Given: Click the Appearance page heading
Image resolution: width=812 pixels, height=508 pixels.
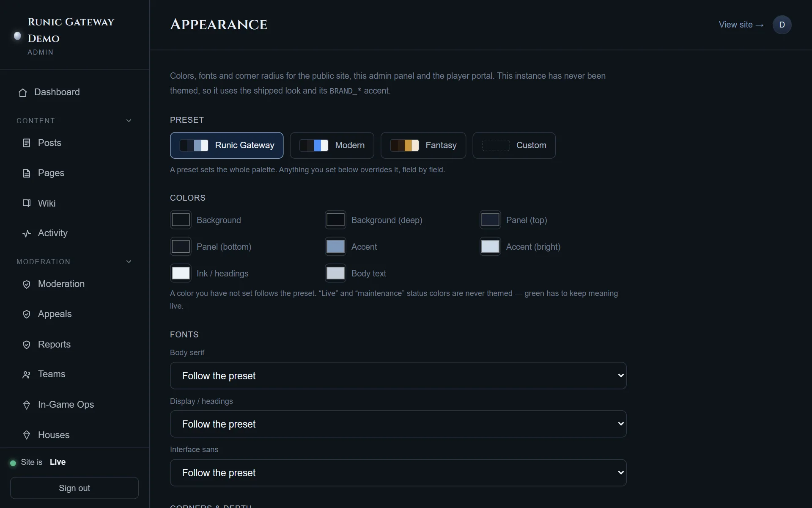Looking at the screenshot, I should [x=219, y=25].
